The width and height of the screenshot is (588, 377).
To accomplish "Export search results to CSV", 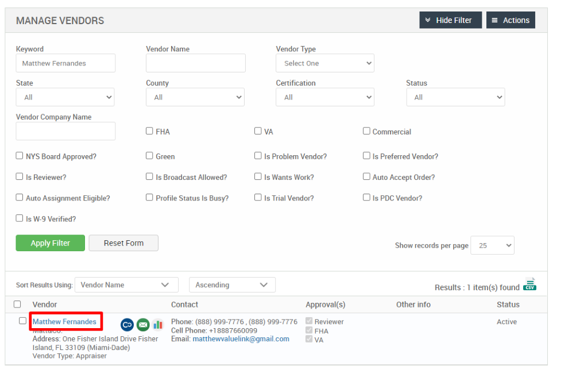I will (x=529, y=283).
